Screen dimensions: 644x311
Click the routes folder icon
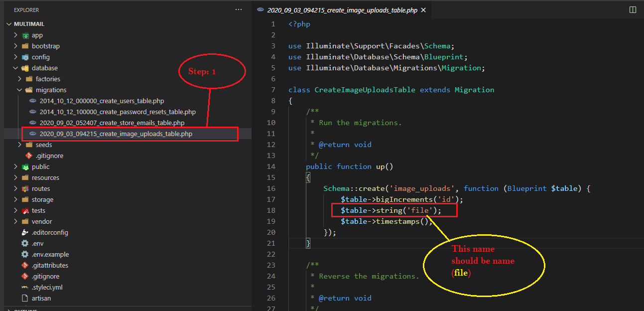(x=25, y=189)
